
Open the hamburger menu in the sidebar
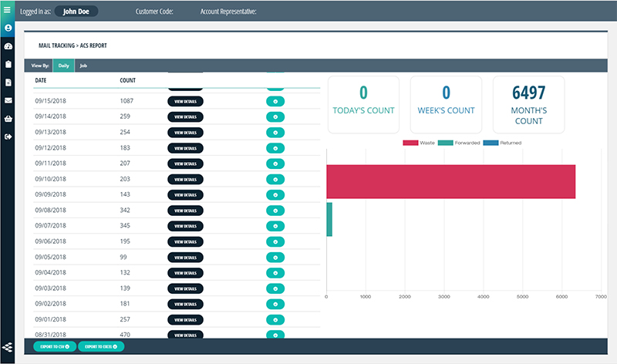[8, 10]
